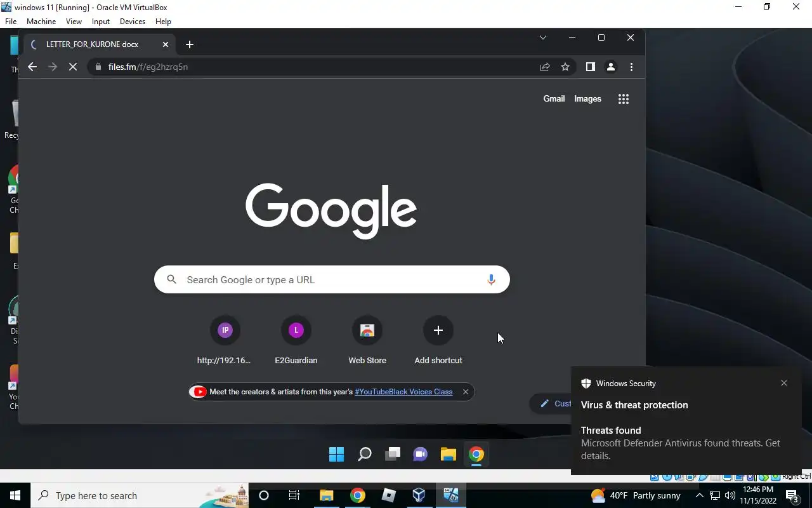
Task: Open a new tab with the plus button
Action: pos(189,44)
